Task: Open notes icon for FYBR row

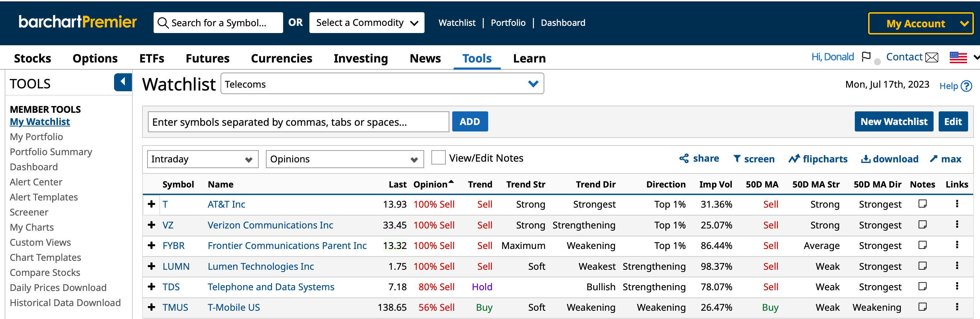Action: [x=922, y=245]
